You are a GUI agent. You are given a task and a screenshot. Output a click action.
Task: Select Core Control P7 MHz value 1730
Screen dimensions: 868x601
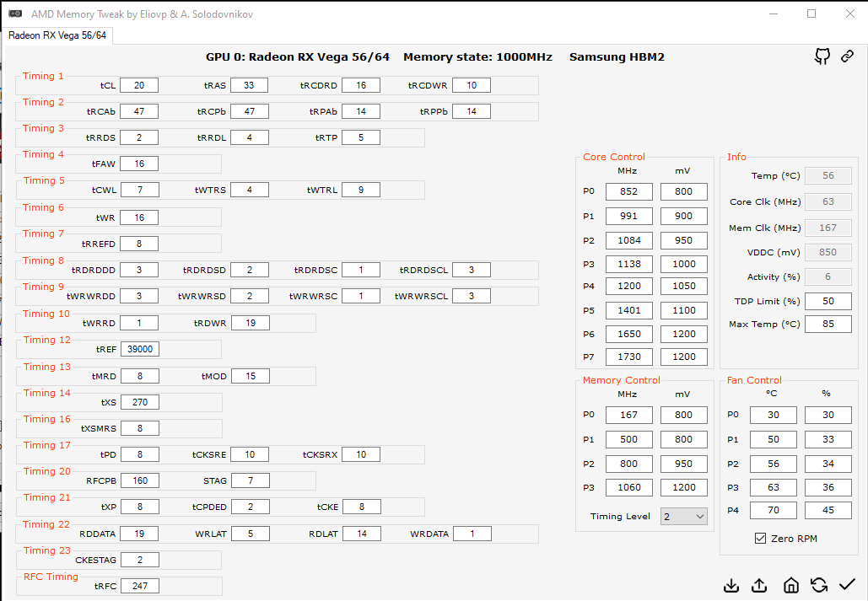[629, 357]
